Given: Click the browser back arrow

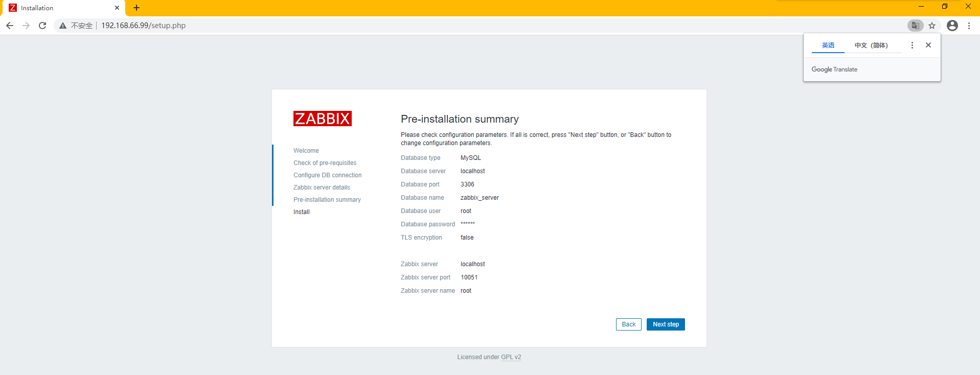Looking at the screenshot, I should (x=10, y=26).
